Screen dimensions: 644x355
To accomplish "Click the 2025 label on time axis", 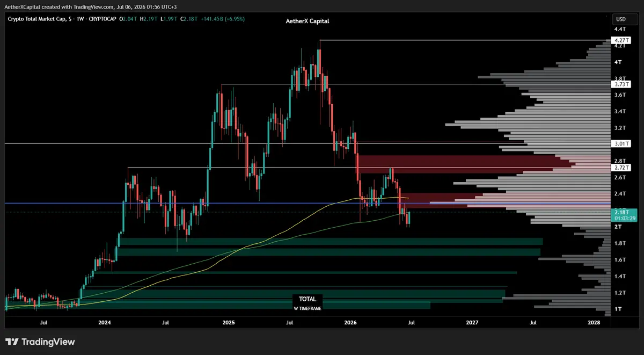I will (229, 323).
